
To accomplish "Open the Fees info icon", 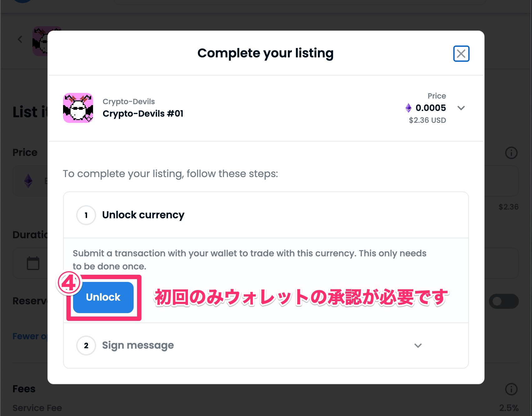I will [511, 389].
